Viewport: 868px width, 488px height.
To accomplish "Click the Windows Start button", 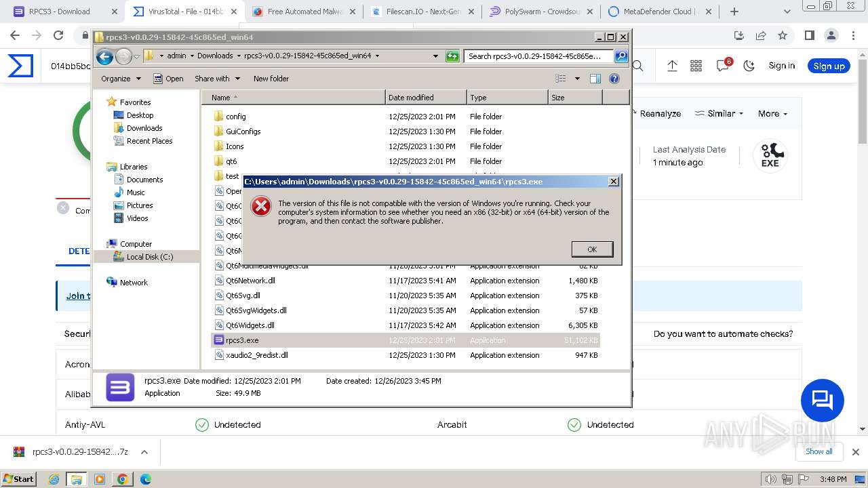I will pos(18,479).
